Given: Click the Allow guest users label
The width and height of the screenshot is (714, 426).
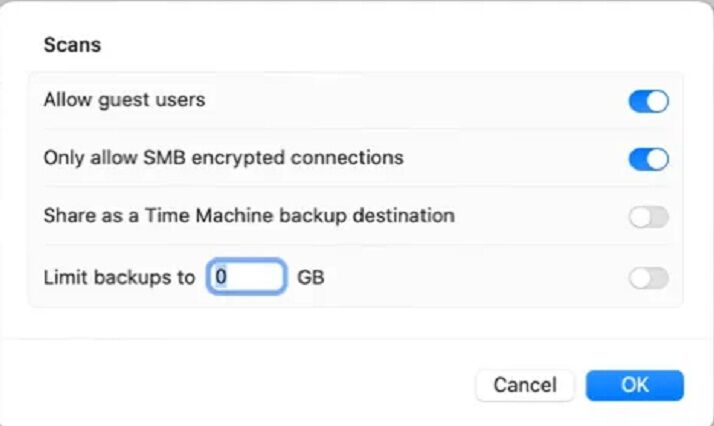Looking at the screenshot, I should pos(124,100).
